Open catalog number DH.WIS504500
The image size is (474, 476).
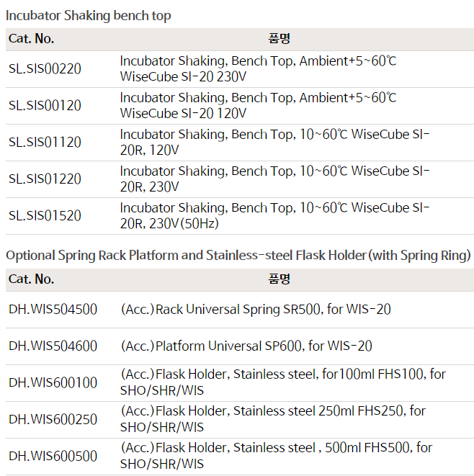53,310
